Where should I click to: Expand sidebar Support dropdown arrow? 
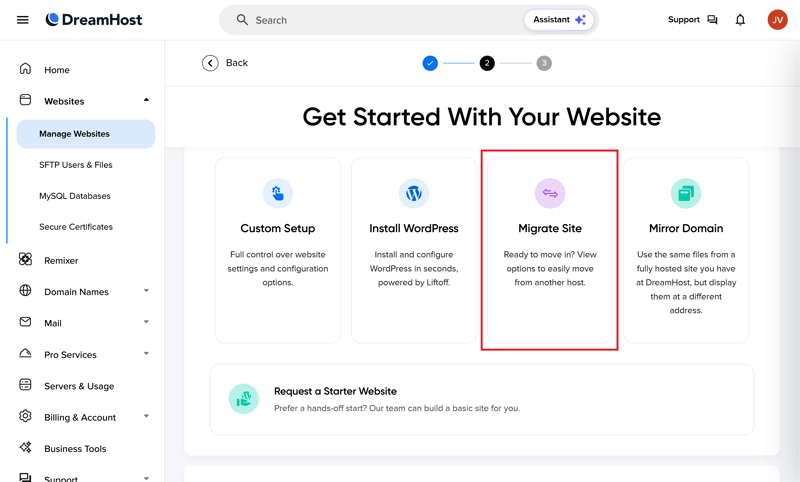146,478
